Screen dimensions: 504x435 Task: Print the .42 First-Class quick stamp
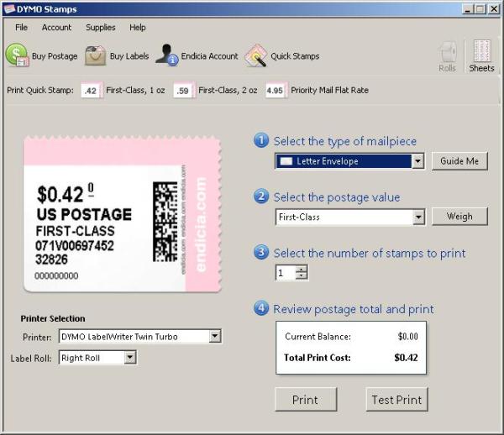tap(92, 91)
